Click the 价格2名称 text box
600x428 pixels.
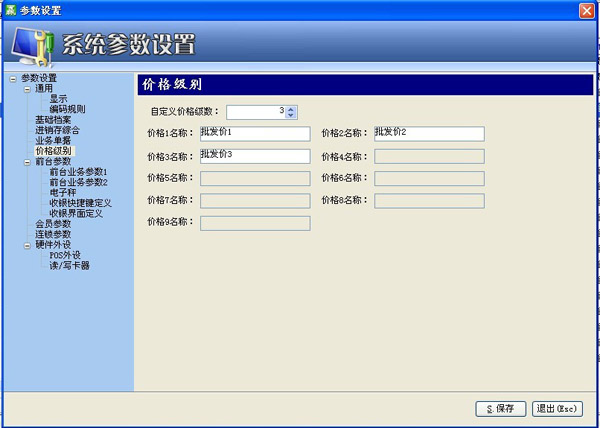coord(429,133)
